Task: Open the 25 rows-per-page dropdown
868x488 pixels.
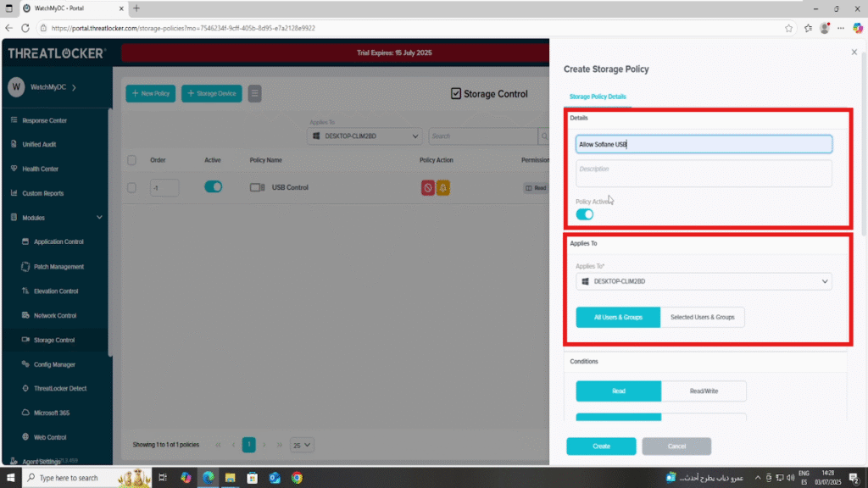Action: [302, 445]
